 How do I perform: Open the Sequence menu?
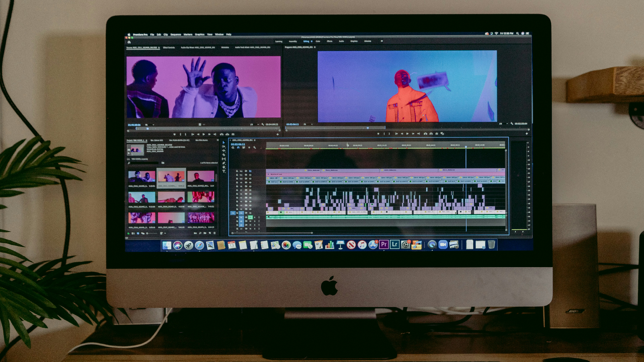[175, 35]
